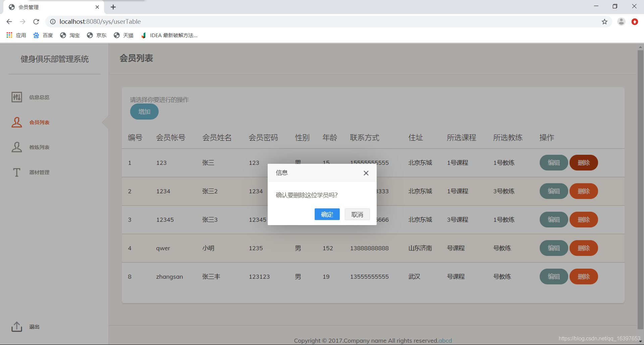The height and width of the screenshot is (345, 644).
Task: Edit member 小明 with 编辑 button
Action: pyautogui.click(x=554, y=248)
